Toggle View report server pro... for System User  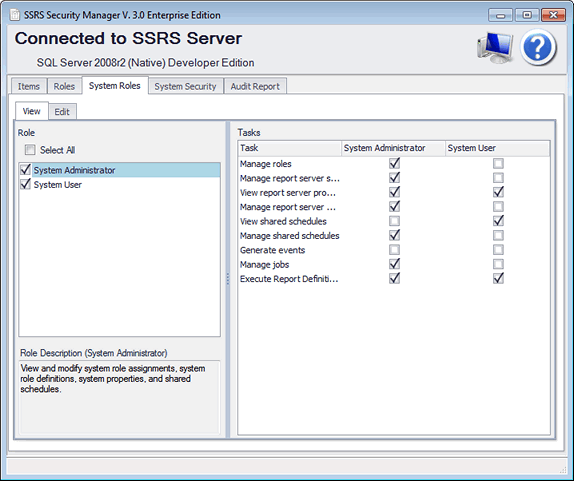coord(498,192)
